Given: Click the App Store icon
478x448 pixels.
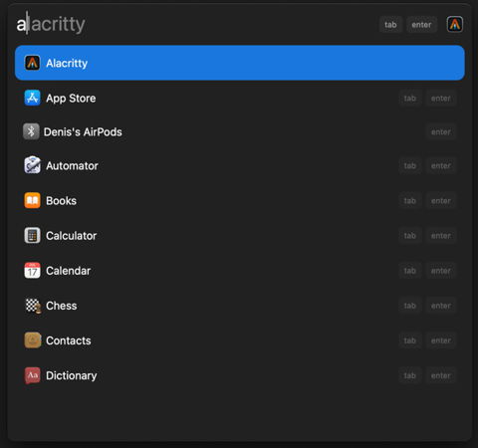Looking at the screenshot, I should coord(32,98).
